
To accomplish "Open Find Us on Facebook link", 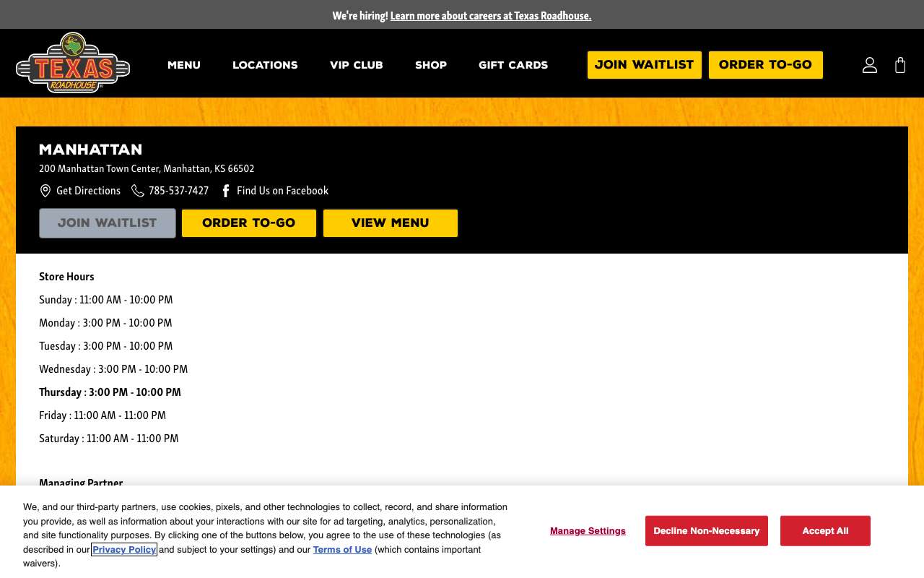I will pos(282,191).
